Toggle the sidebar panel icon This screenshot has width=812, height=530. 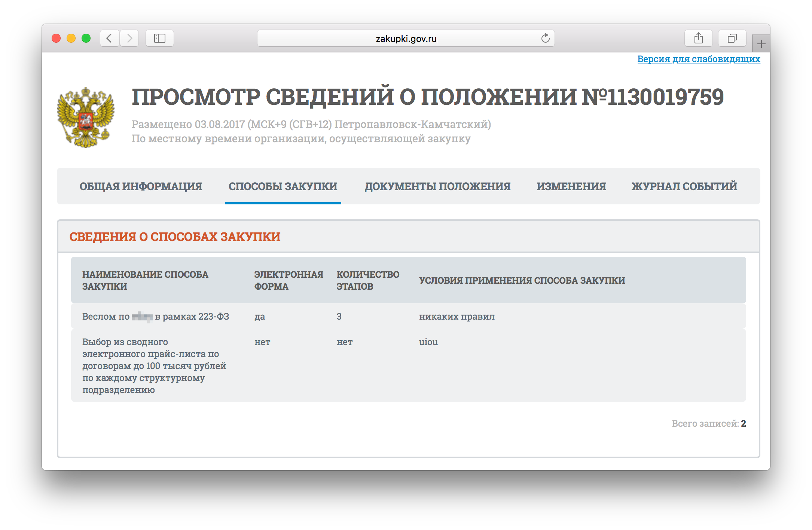click(x=160, y=38)
